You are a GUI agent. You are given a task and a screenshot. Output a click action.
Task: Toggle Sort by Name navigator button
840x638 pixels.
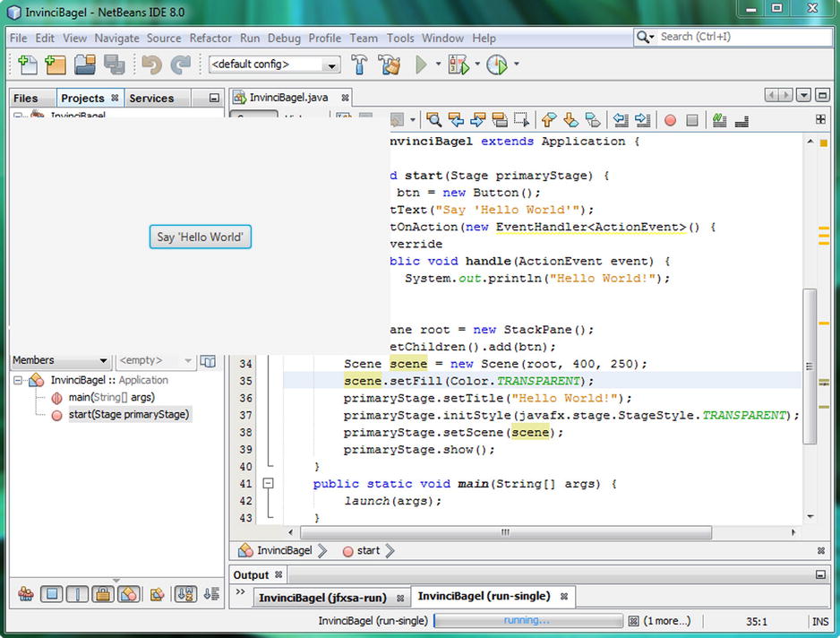coord(185,593)
